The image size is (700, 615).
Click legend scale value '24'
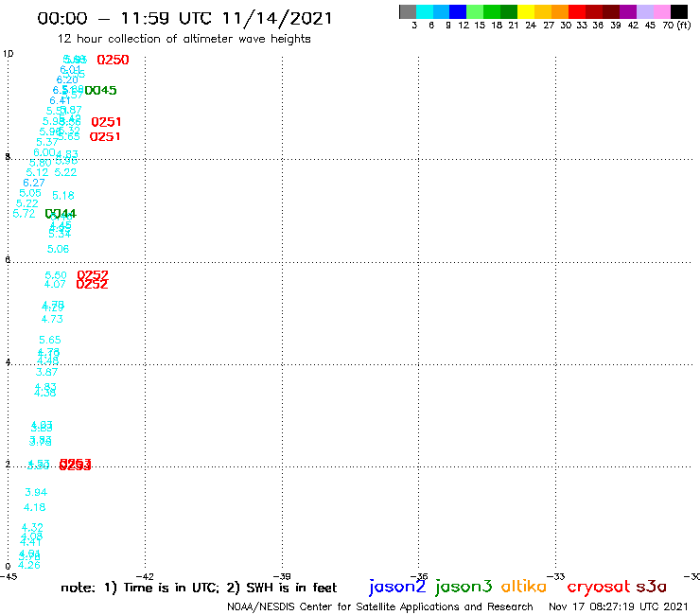[531, 25]
